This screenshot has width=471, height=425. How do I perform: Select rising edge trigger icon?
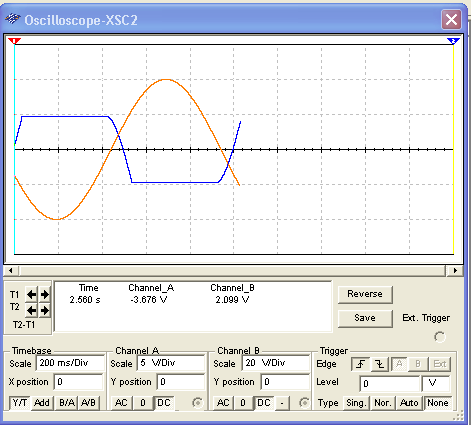[x=360, y=364]
